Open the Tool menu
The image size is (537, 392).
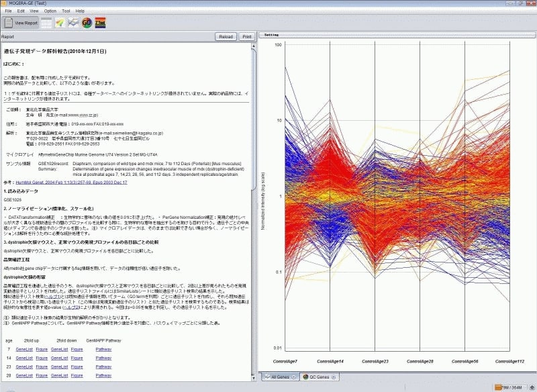pos(66,11)
